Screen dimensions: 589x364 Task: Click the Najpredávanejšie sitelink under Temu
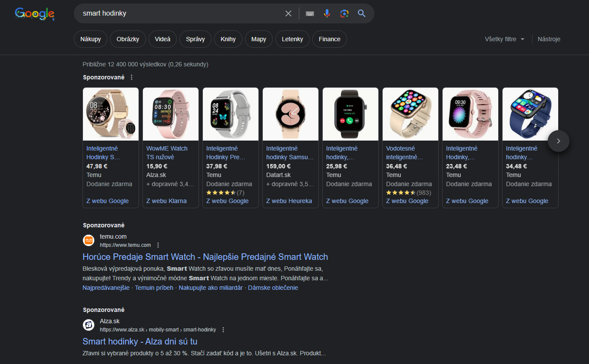pos(106,288)
